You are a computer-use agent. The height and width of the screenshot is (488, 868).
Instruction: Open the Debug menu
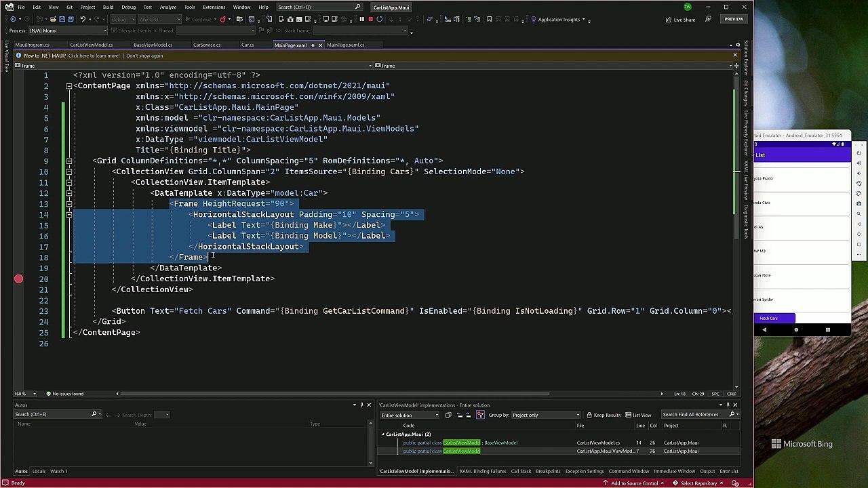click(x=128, y=7)
